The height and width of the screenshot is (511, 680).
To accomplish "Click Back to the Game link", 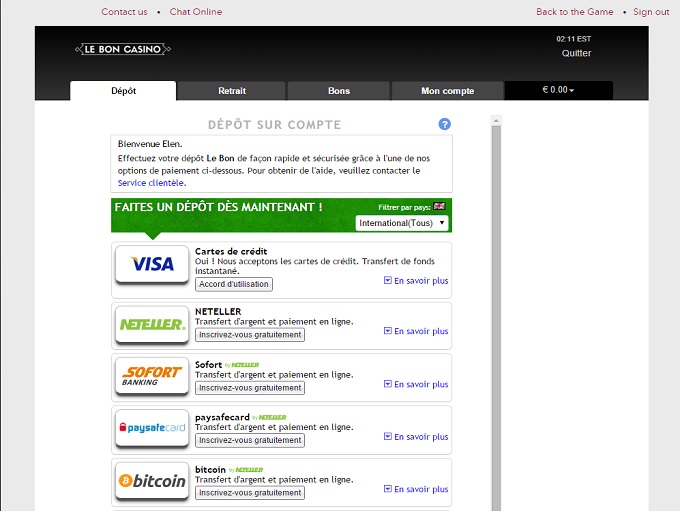I will pyautogui.click(x=574, y=12).
